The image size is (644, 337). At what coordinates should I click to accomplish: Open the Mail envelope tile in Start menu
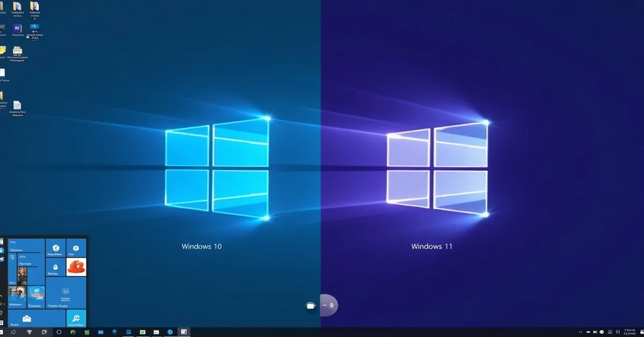pyautogui.click(x=36, y=318)
